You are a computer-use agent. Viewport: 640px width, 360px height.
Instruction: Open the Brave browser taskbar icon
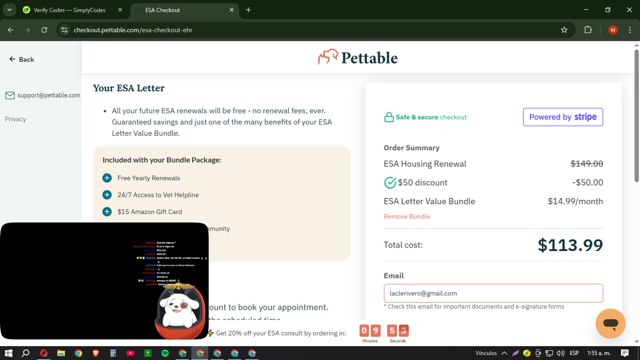point(96,353)
